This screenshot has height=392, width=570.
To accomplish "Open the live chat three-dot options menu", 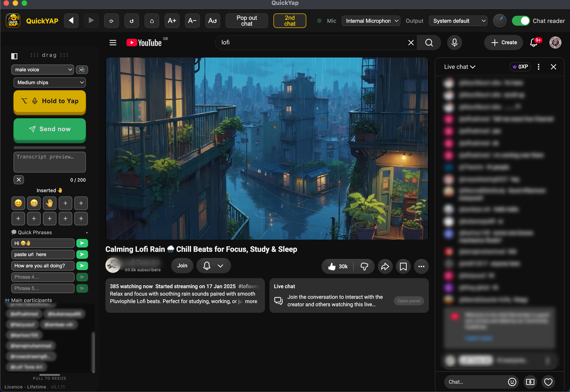I will tap(538, 67).
